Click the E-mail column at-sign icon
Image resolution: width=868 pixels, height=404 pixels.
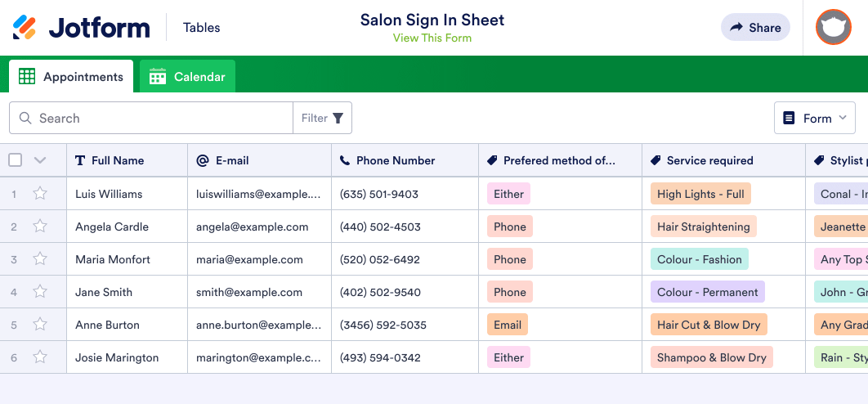[x=203, y=160]
